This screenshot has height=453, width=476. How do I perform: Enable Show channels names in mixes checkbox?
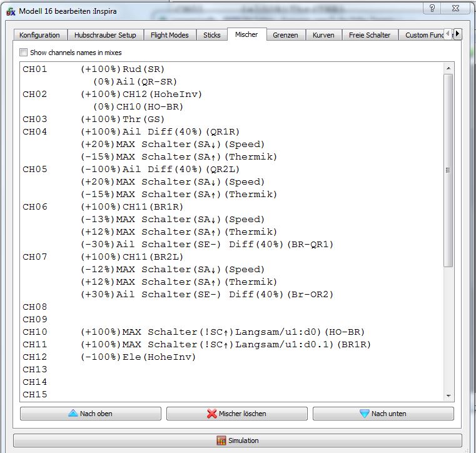coord(24,53)
